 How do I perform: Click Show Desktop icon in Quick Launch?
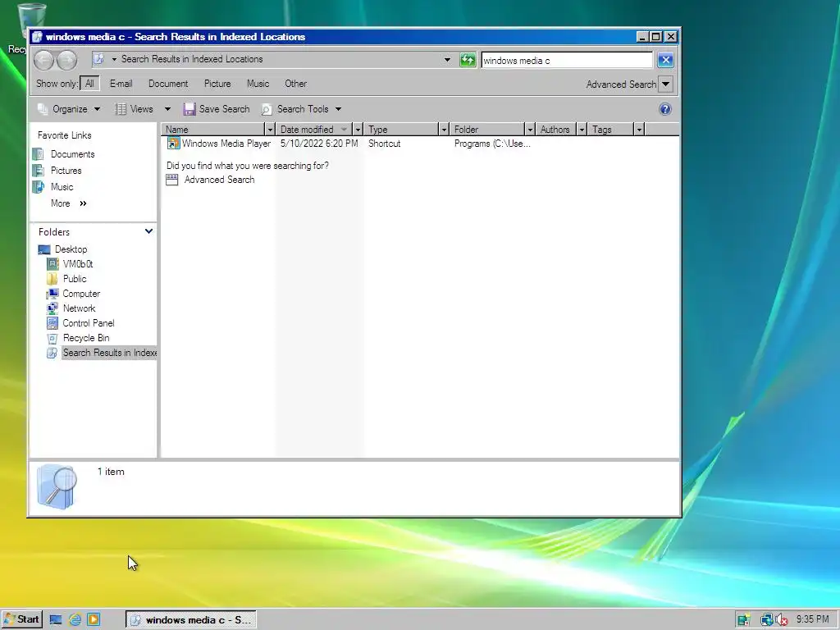(56, 620)
